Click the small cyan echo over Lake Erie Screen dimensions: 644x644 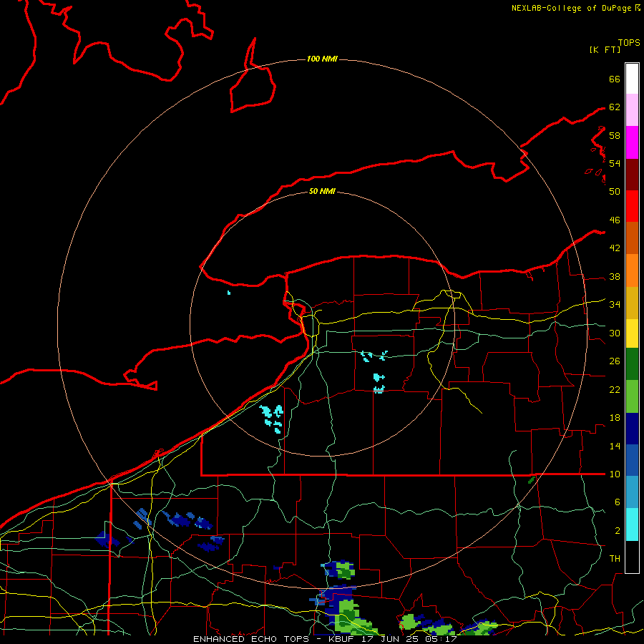pyautogui.click(x=229, y=293)
